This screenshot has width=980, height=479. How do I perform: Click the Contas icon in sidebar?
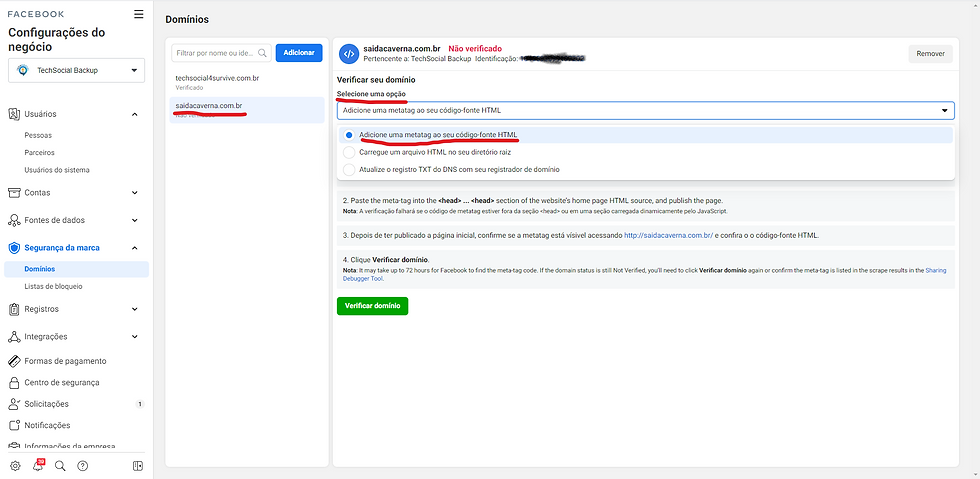pos(14,193)
